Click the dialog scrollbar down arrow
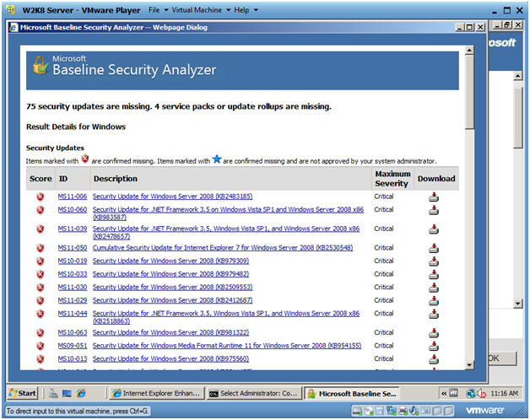The height and width of the screenshot is (420, 530). click(x=469, y=365)
